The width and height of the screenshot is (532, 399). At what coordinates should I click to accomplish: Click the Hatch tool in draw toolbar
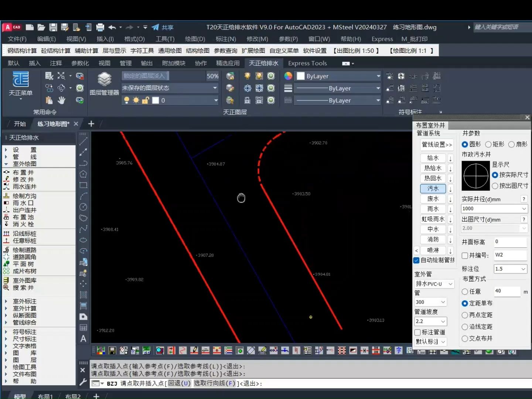click(83, 295)
